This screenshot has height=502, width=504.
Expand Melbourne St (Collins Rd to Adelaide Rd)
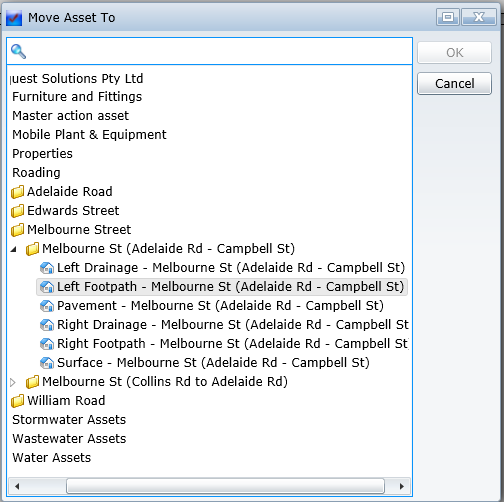pos(13,382)
